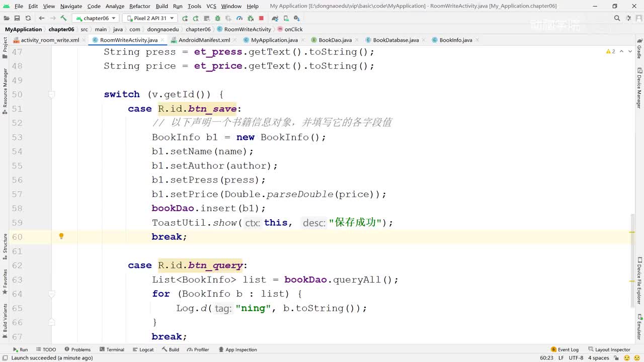Click the Open file toolbar icon
644x362 pixels.
click(7, 18)
